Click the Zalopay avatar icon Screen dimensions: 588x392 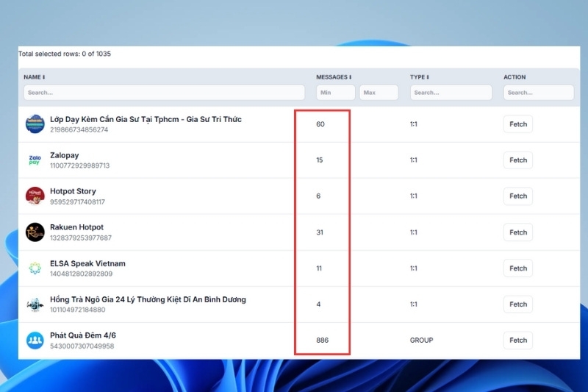pyautogui.click(x=35, y=160)
